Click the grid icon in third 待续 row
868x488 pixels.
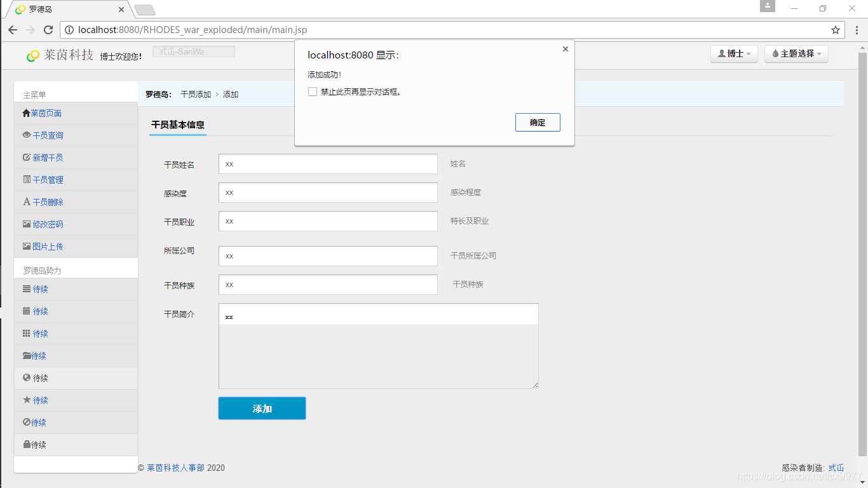(27, 334)
